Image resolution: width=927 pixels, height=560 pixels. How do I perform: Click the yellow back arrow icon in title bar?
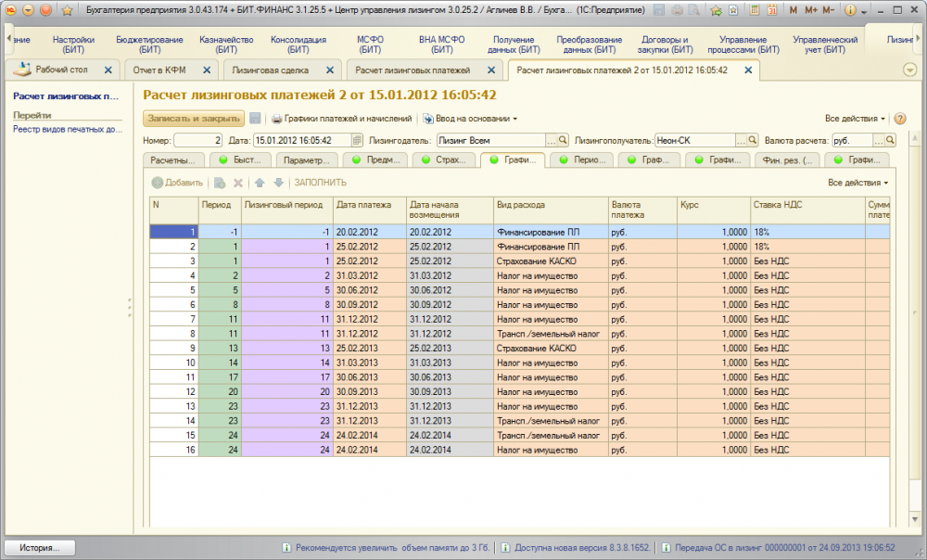tap(28, 10)
